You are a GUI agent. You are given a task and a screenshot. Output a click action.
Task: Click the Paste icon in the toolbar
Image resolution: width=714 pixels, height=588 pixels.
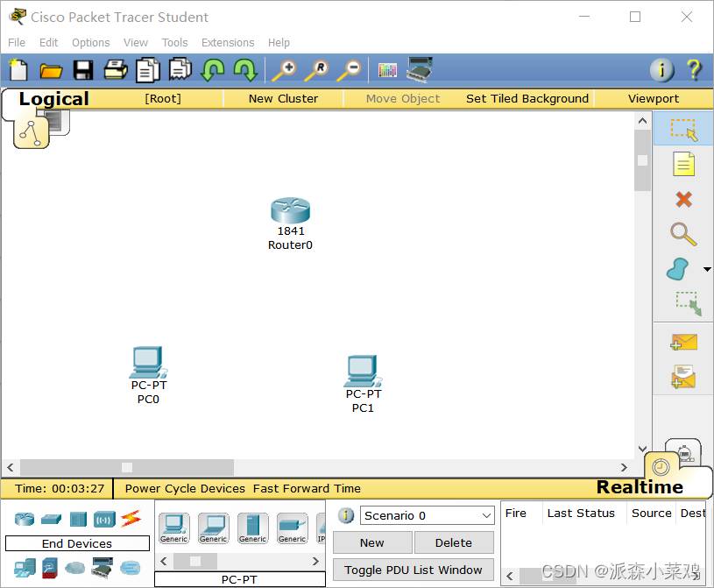[x=180, y=70]
